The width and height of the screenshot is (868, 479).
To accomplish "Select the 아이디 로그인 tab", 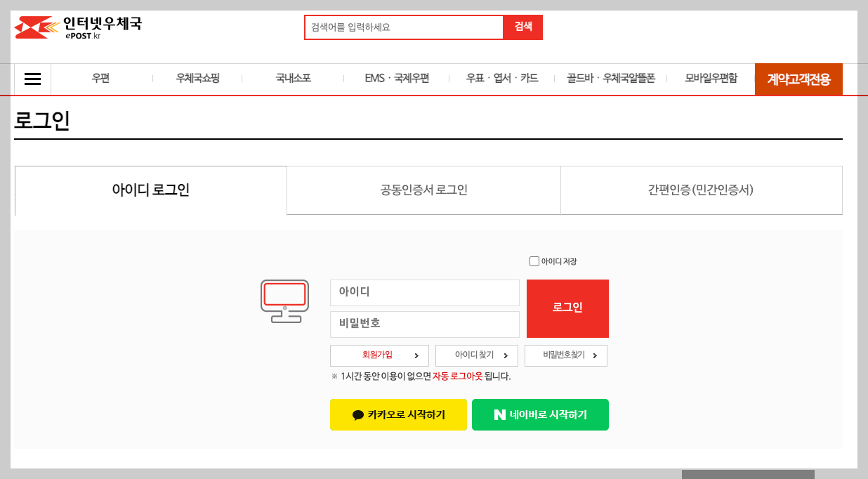I will click(x=150, y=190).
